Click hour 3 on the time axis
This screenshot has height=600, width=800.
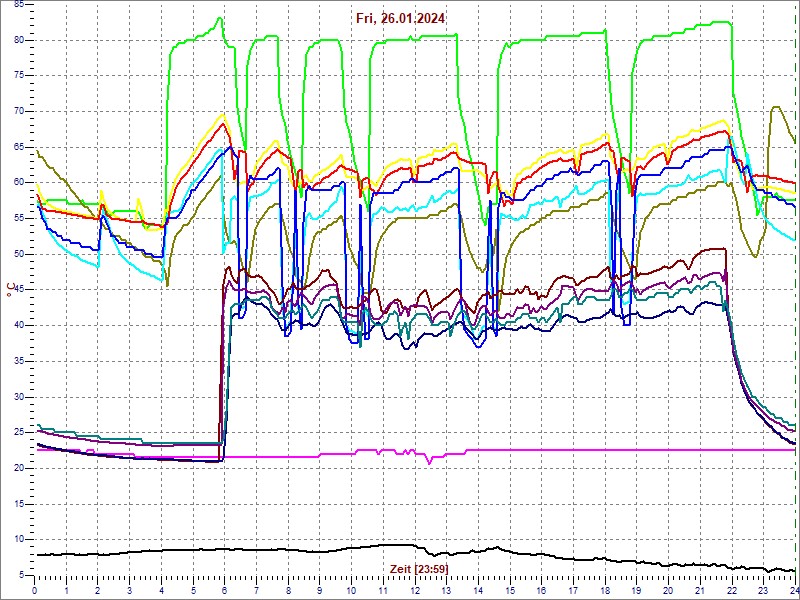point(130,590)
